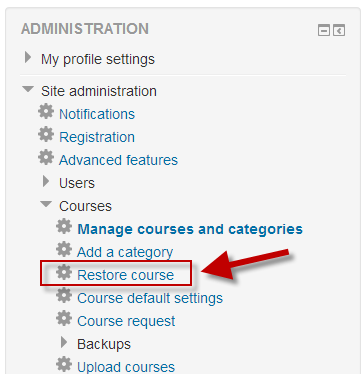Click the gear icon beside Restore course
The height and width of the screenshot is (374, 364).
click(x=64, y=272)
